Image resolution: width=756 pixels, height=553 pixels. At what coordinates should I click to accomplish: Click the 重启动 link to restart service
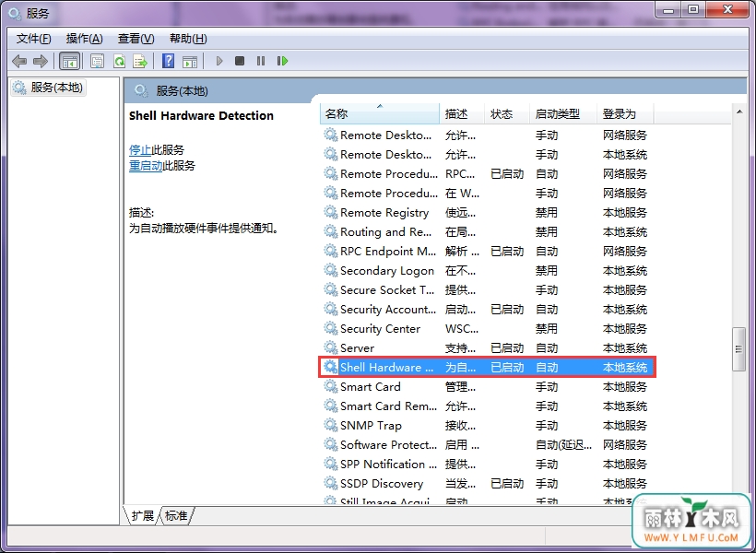[146, 166]
